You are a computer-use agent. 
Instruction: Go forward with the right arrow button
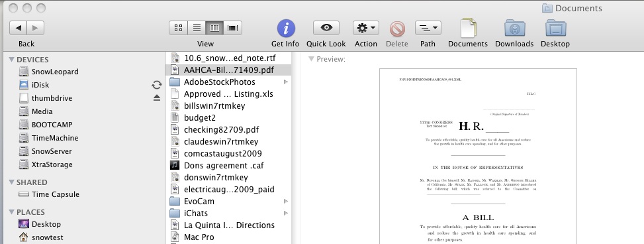[35, 28]
